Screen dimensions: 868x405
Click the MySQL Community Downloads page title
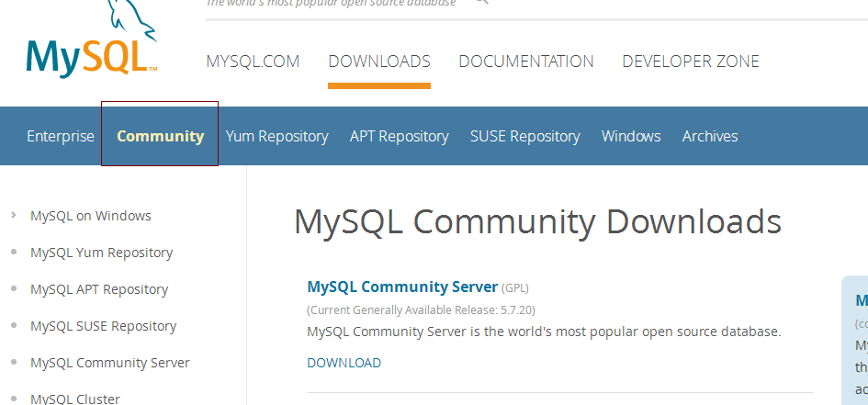click(x=537, y=222)
